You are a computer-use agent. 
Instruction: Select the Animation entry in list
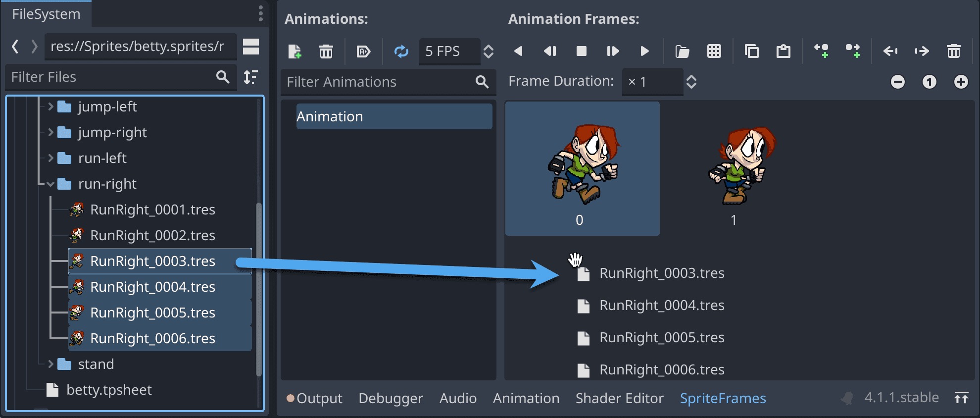(x=394, y=116)
